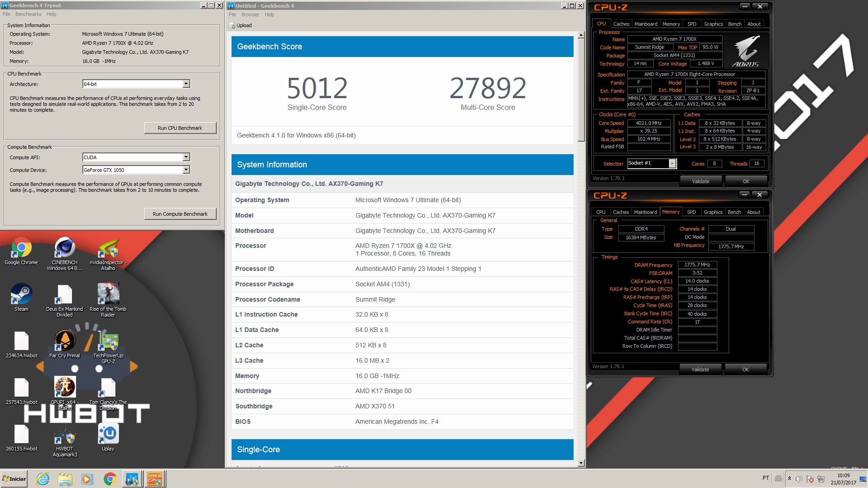This screenshot has height=488, width=868.
Task: Click the Chrome icon on the taskbar
Action: click(110, 479)
